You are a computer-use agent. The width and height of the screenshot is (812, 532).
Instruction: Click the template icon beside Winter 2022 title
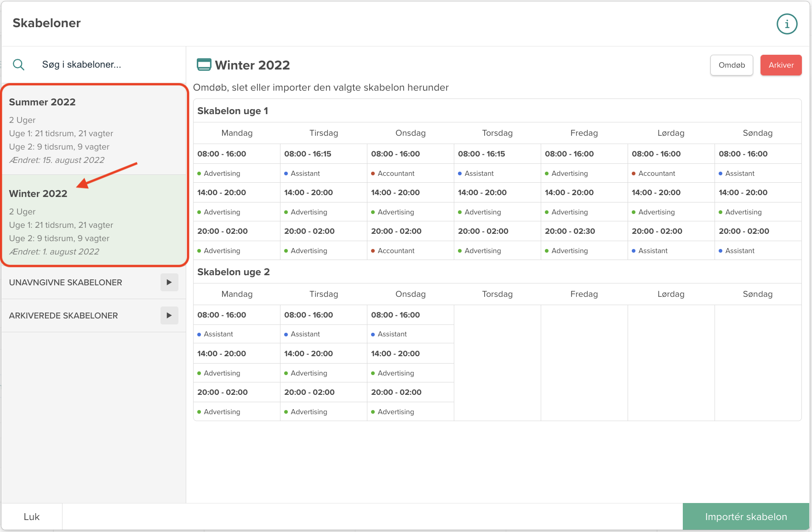204,64
